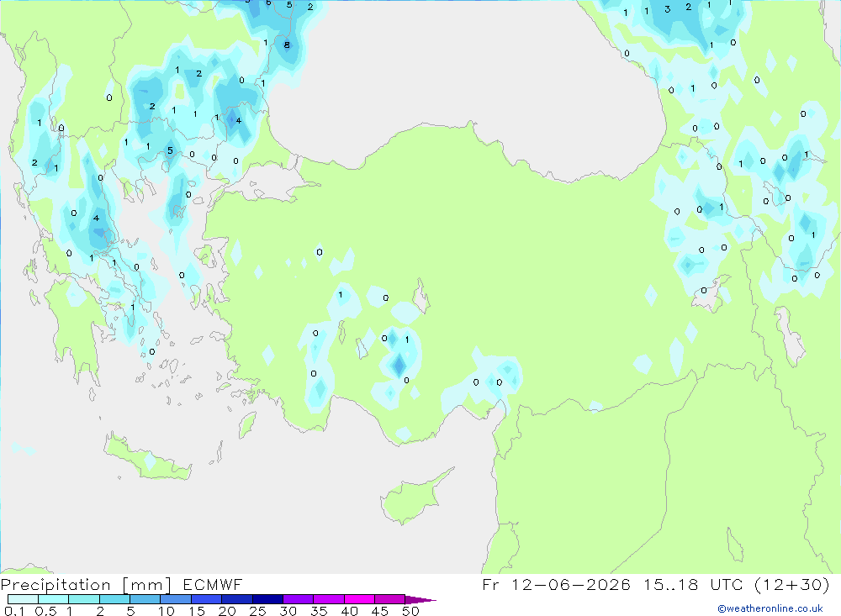Viewport: 841px width, 616px height.
Task: Click the purple arrow tip of the legend
Action: [x=420, y=600]
